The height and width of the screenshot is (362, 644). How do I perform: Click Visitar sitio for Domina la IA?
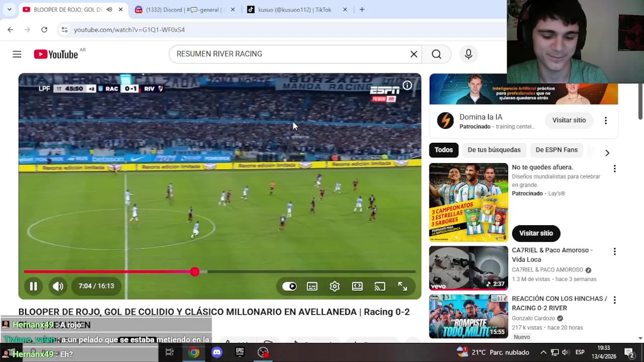pyautogui.click(x=569, y=120)
